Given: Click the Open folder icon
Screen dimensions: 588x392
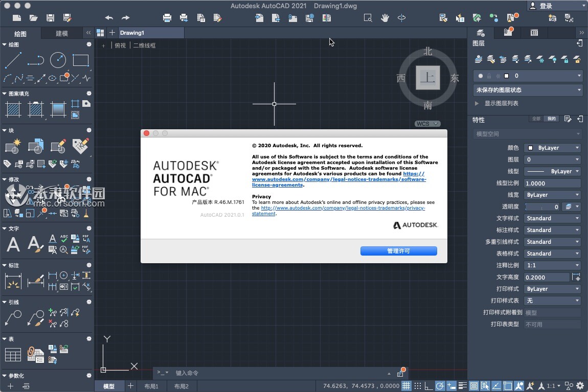Looking at the screenshot, I should 34,17.
